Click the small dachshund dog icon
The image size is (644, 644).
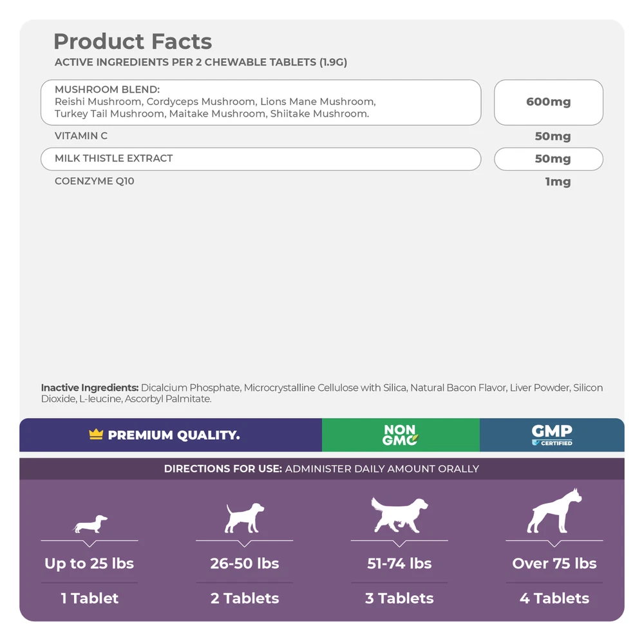[90, 524]
